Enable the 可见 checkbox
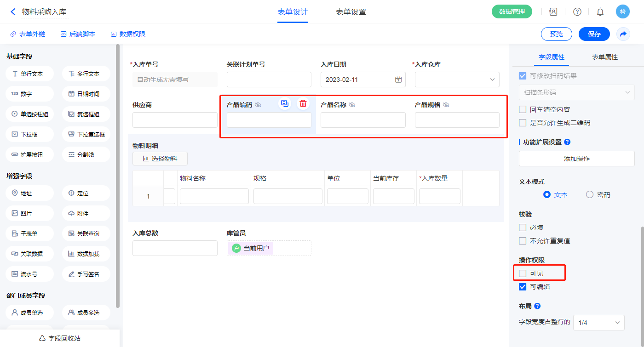This screenshot has height=347, width=644. [x=523, y=273]
